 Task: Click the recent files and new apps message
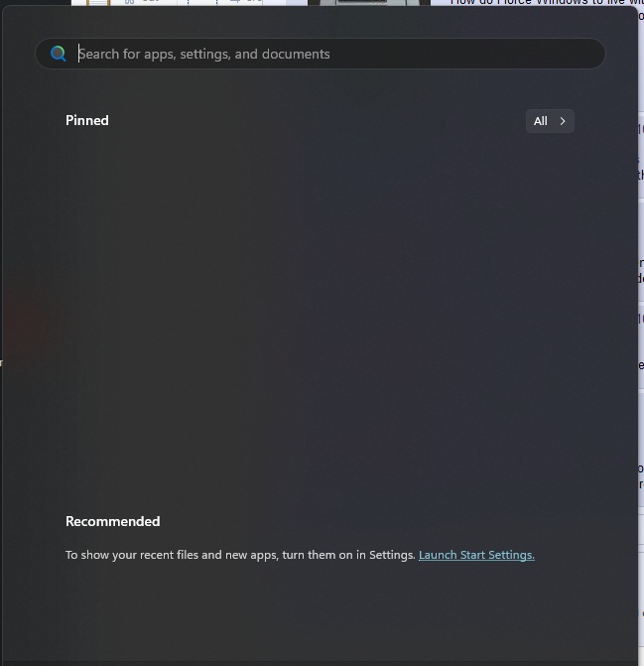[x=240, y=555]
